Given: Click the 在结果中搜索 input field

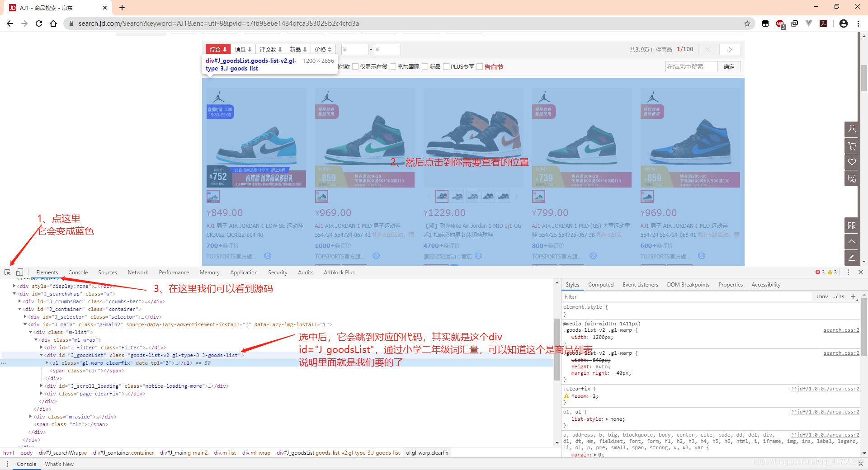Looking at the screenshot, I should 691,66.
